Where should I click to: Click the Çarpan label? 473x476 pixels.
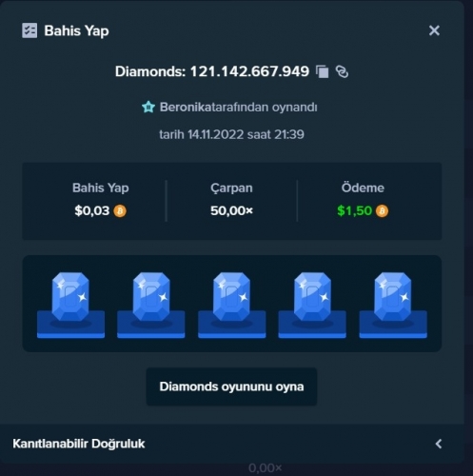[x=231, y=188]
